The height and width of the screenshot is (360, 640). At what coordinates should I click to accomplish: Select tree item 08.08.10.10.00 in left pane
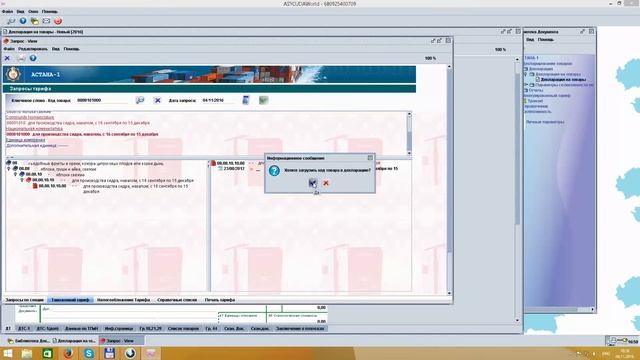pyautogui.click(x=52, y=186)
